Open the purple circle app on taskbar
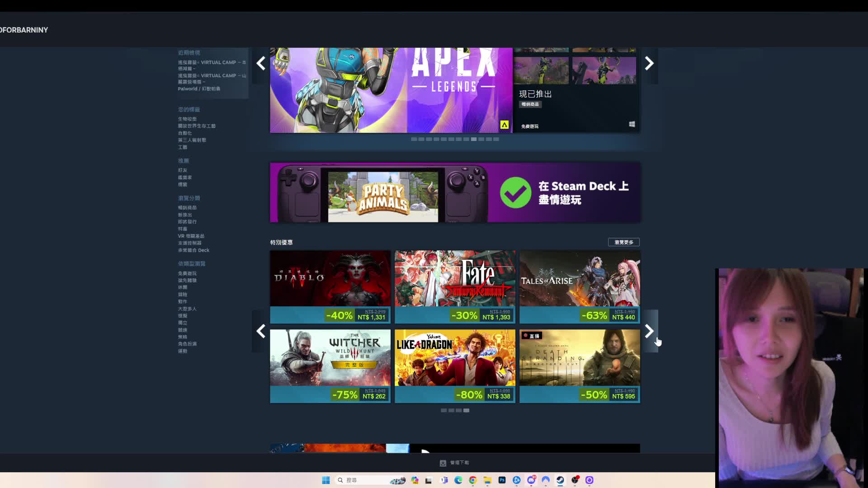868x488 pixels. tap(589, 480)
